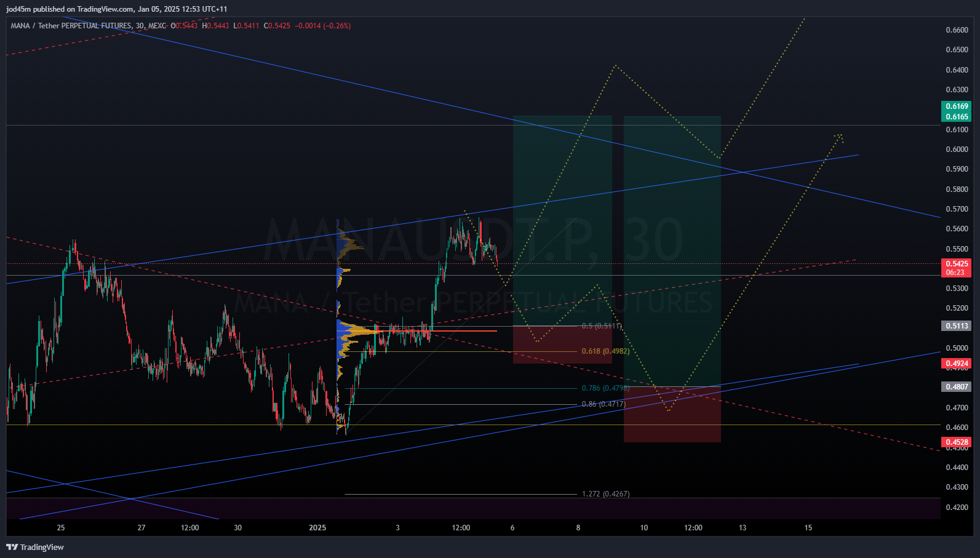Click the change value −0.0014 (−0.26%)

(x=323, y=26)
